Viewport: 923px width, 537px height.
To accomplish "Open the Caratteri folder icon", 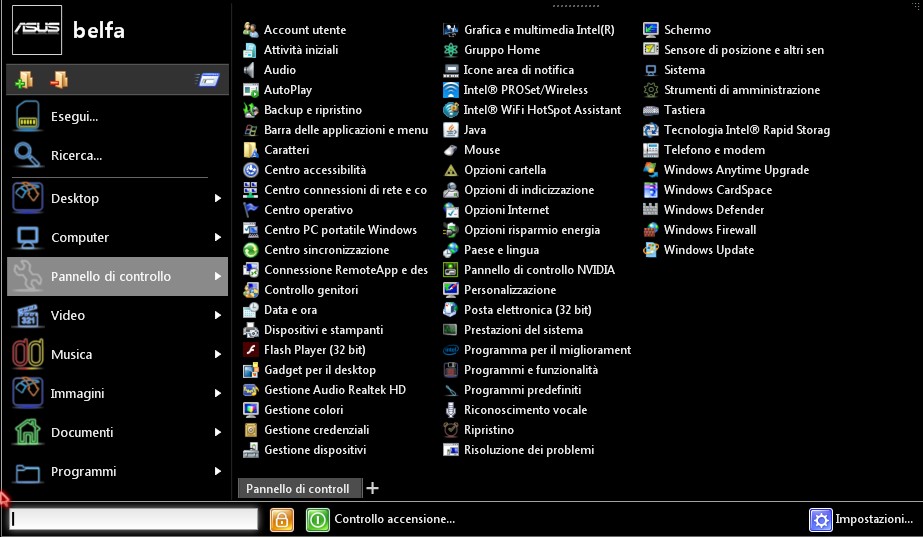I will pyautogui.click(x=251, y=150).
